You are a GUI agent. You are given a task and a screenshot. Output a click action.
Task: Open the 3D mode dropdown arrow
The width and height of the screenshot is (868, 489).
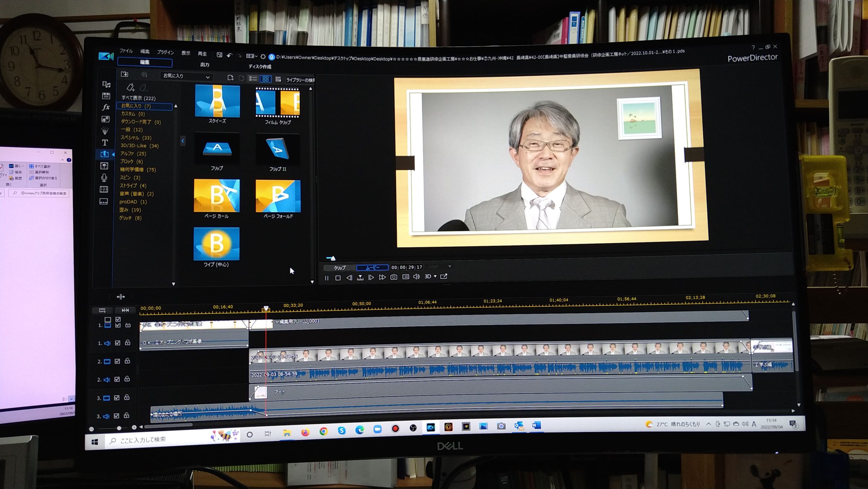[x=435, y=276]
